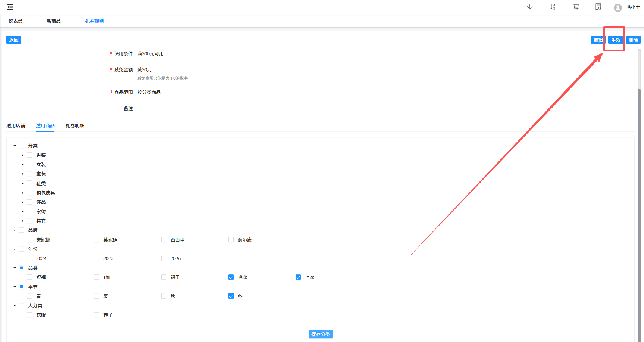Open the 礼券明细 tab
Screen dimensions: 644x342
75,126
